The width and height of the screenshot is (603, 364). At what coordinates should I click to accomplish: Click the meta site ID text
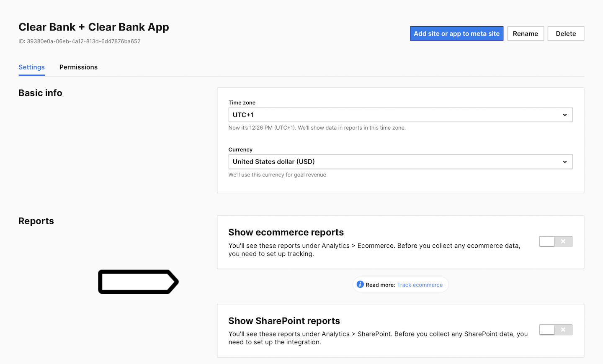pyautogui.click(x=80, y=41)
